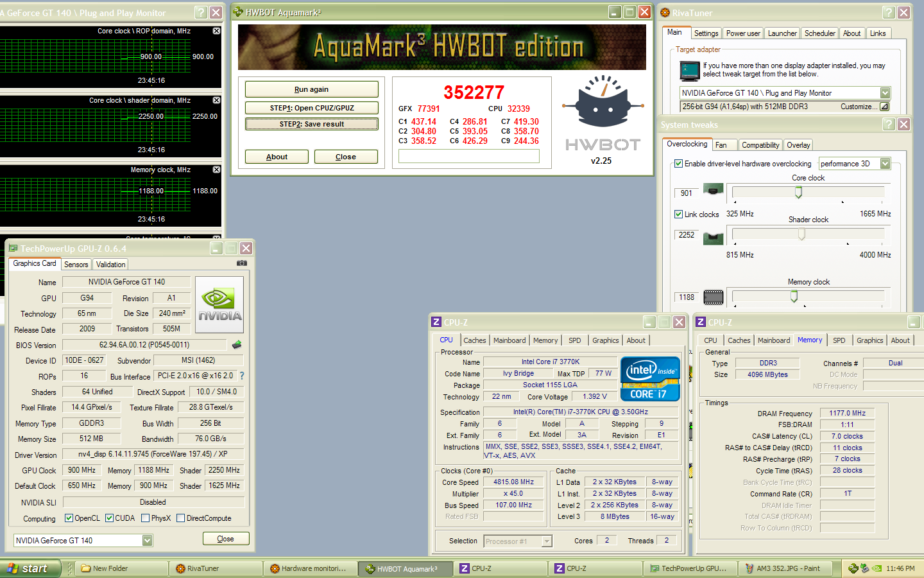Click the Run again button
The width and height of the screenshot is (924, 578).
(x=311, y=89)
